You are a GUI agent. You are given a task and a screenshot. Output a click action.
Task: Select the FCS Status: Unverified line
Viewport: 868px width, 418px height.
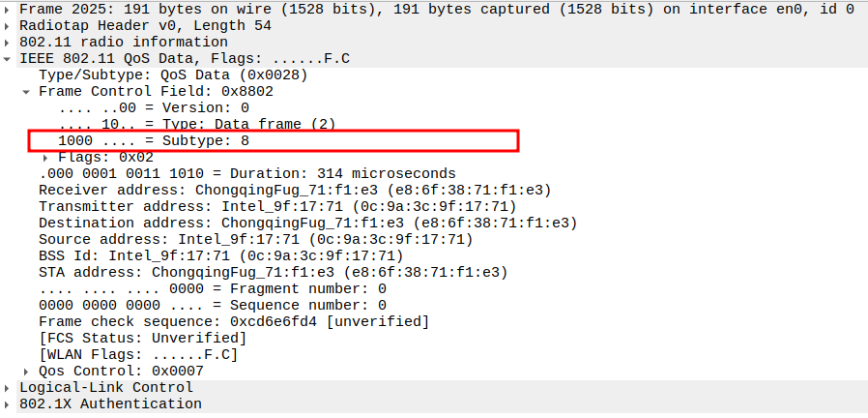click(x=142, y=338)
